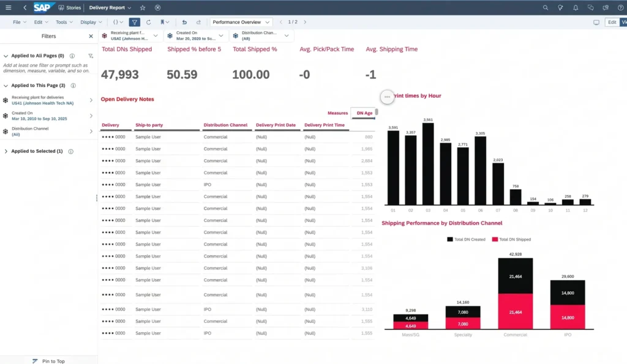Screen dimensions: 627x364
Task: Open the lightbulb insights icon
Action: point(561,7)
